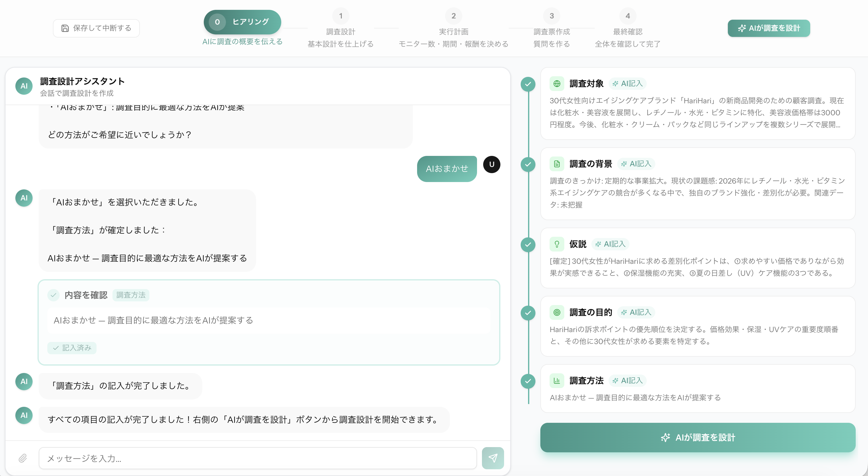Click 保存して中断する button
Screen dimensions: 868x476
pos(97,28)
